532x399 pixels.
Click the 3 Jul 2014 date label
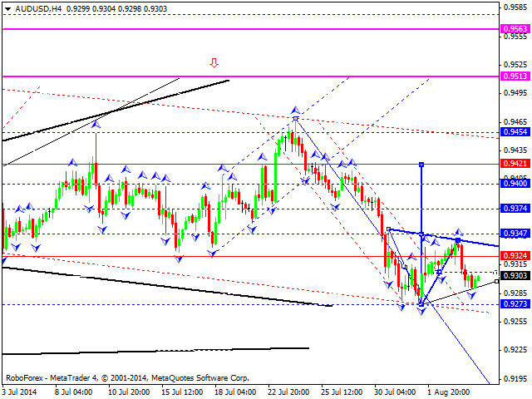(19, 392)
